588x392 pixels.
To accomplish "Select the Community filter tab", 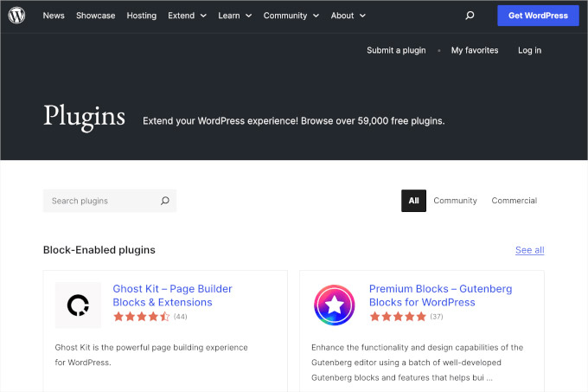I will click(x=455, y=201).
